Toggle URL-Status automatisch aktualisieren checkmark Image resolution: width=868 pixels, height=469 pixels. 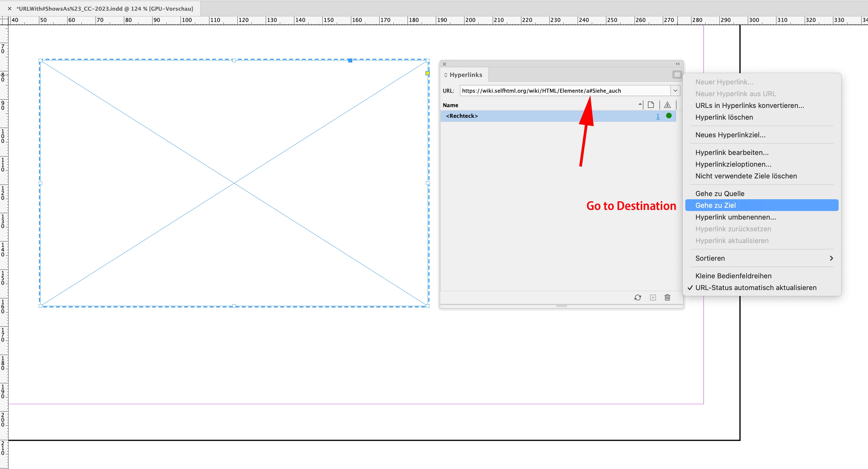pyautogui.click(x=756, y=287)
